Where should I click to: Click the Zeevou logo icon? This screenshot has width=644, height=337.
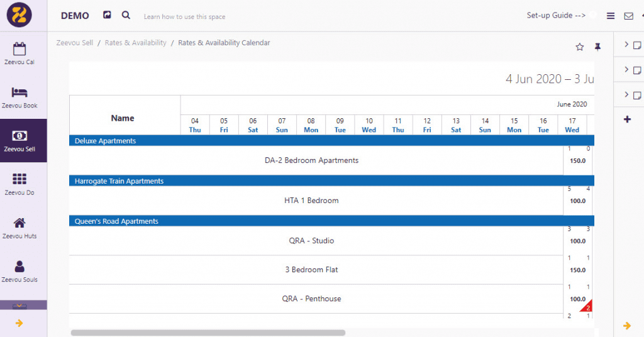19,15
